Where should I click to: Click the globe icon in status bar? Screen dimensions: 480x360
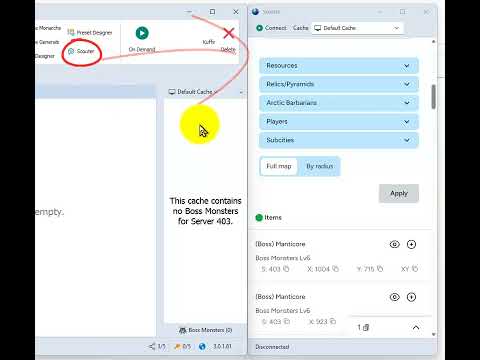coord(202,346)
